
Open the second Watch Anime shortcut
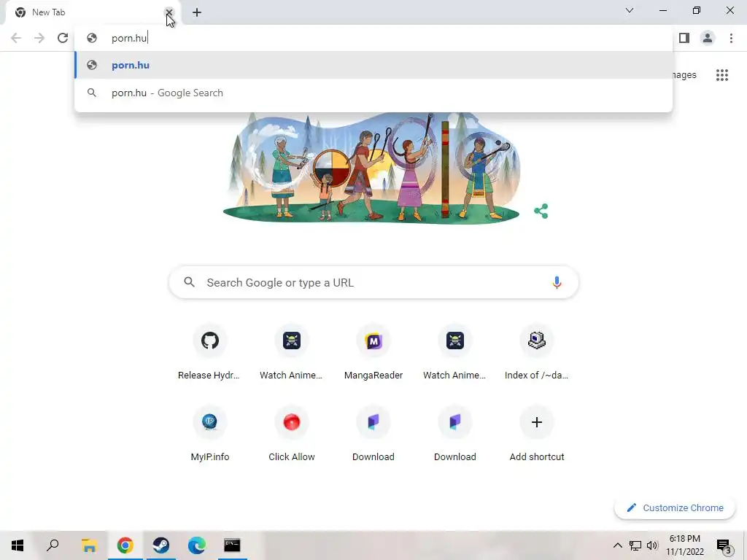point(455,353)
